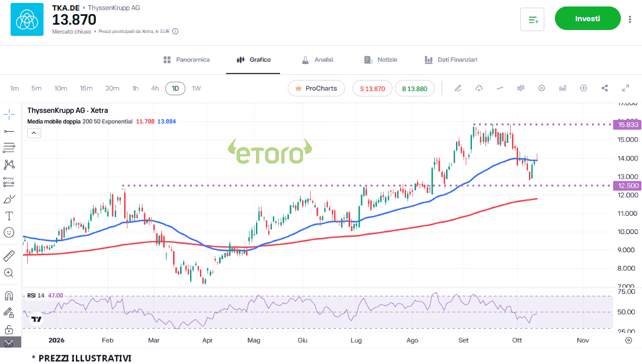Activate the zoom in tool
Image resolution: width=642 pixels, height=364 pixels.
point(9,273)
